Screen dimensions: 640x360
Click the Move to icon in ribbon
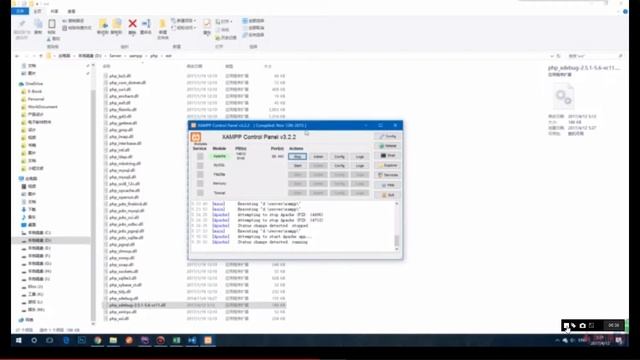point(102,27)
